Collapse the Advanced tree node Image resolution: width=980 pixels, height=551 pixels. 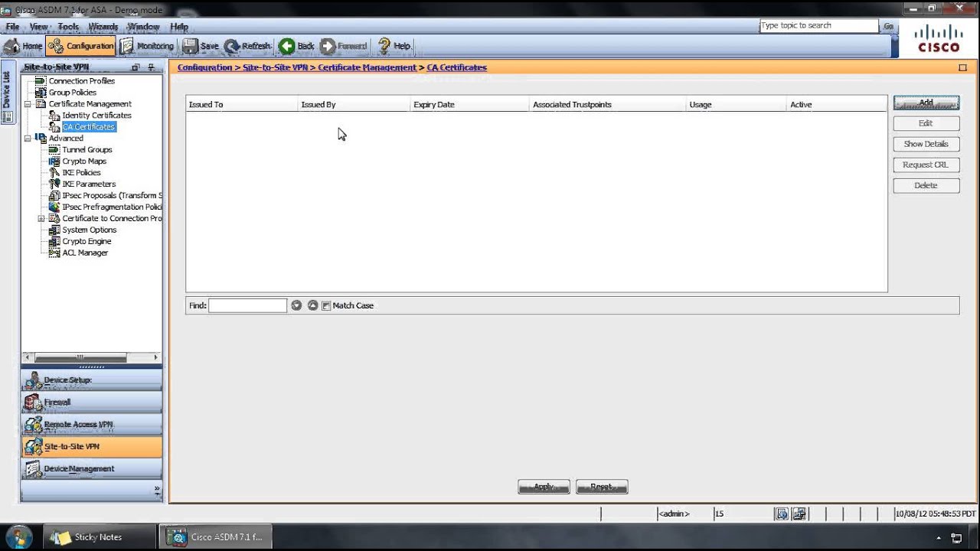pyautogui.click(x=28, y=139)
